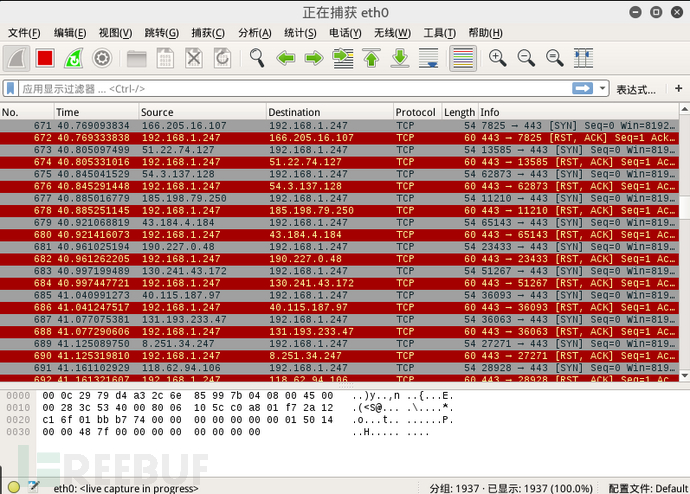Sort by the Protocol column header
Screen dimensions: 690x494
[x=417, y=112]
